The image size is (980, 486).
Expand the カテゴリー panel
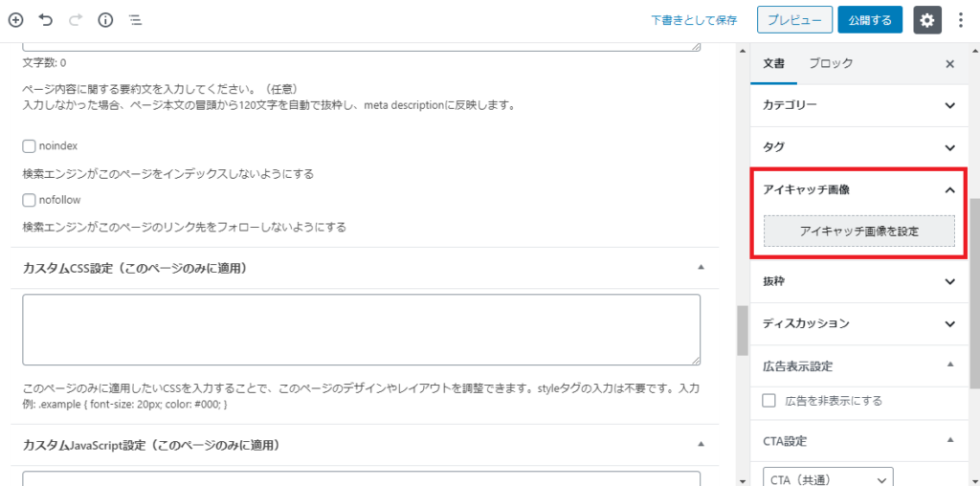click(859, 105)
